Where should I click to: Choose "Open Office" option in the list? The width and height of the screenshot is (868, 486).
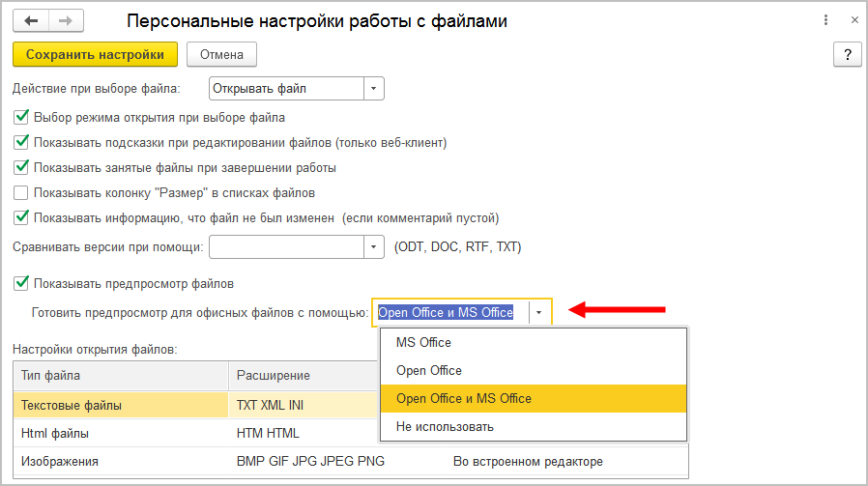(429, 370)
